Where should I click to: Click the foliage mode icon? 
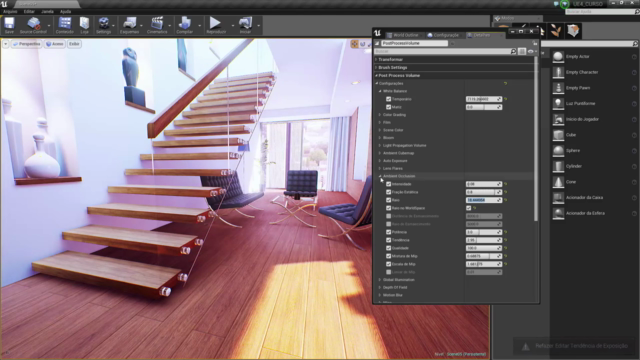coord(555,31)
